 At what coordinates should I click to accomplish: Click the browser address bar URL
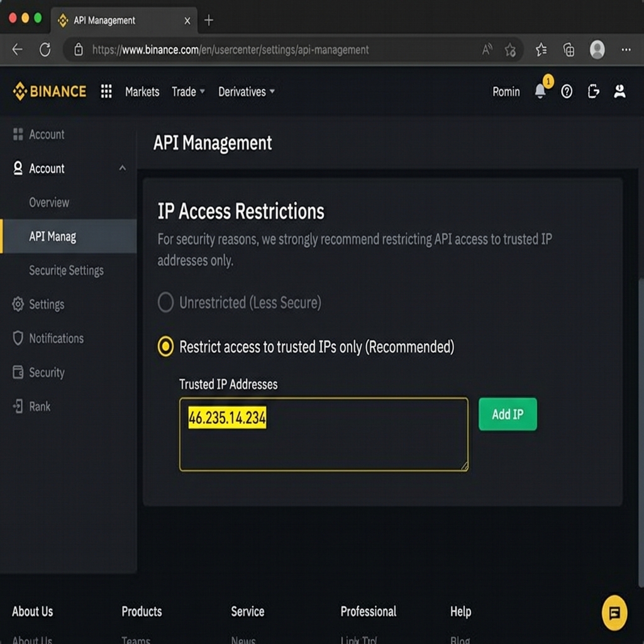pyautogui.click(x=230, y=50)
